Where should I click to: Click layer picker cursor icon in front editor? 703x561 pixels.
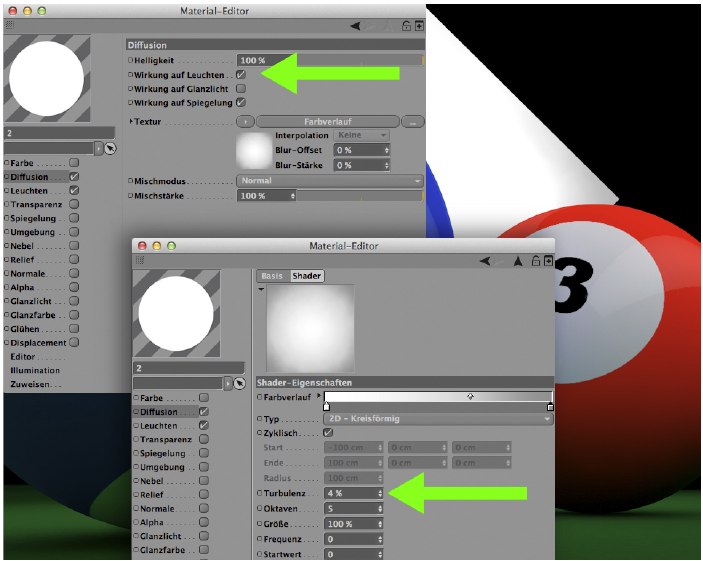tap(240, 383)
